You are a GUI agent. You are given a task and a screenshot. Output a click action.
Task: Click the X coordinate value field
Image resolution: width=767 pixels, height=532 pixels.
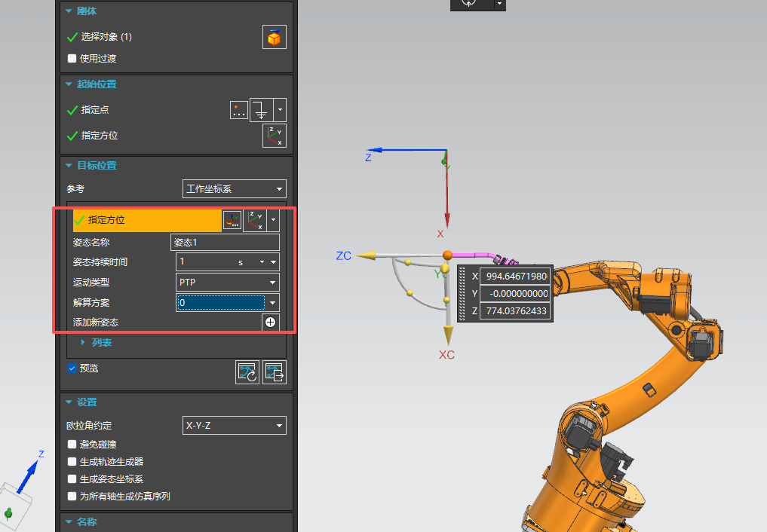514,276
